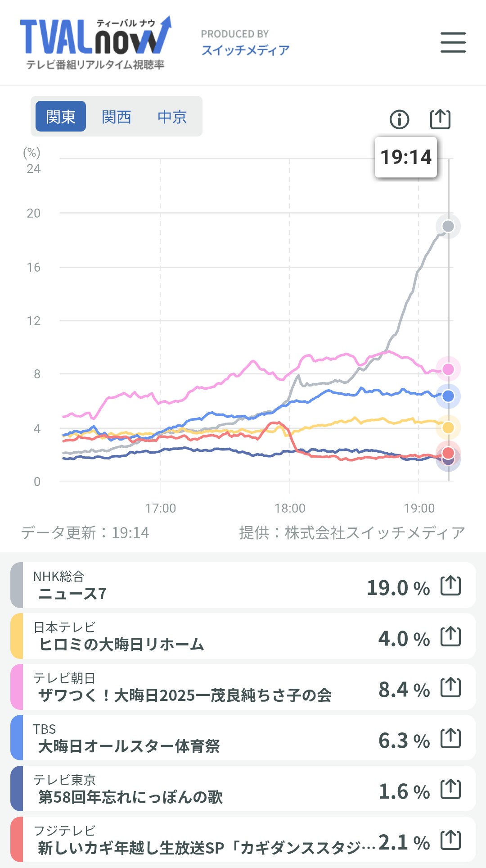Screen dimensions: 486x868
Task: Click the yellow 日本テレビ data point
Action: click(x=448, y=427)
